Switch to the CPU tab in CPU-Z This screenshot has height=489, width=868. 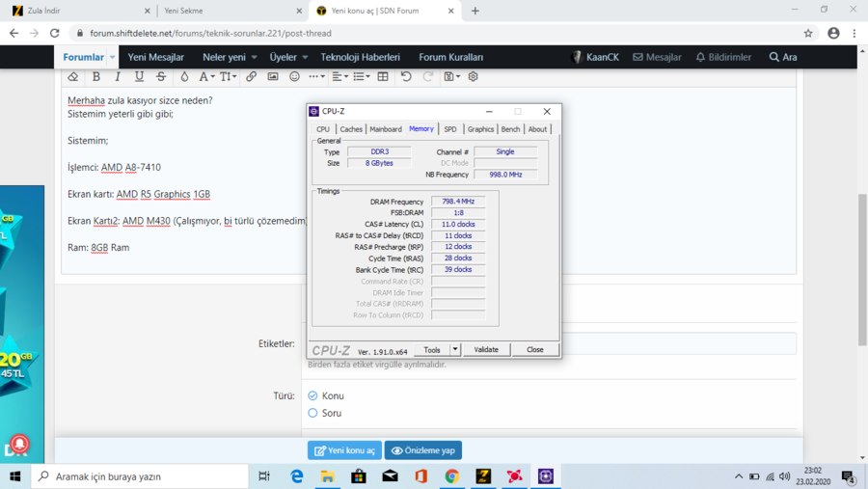coord(323,129)
